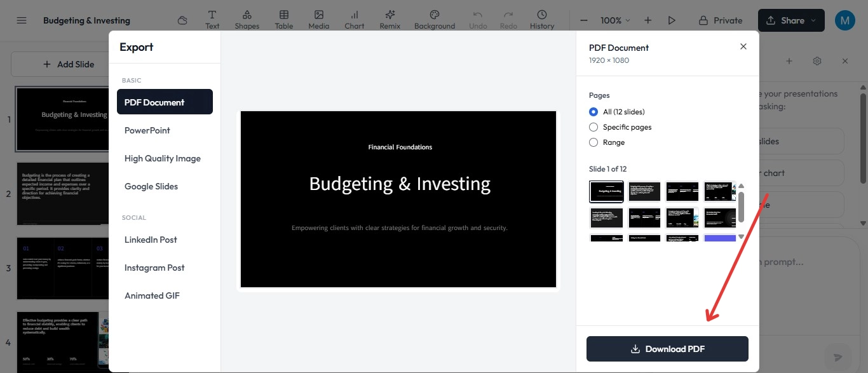
Task: Start presentation with the play icon
Action: point(672,20)
